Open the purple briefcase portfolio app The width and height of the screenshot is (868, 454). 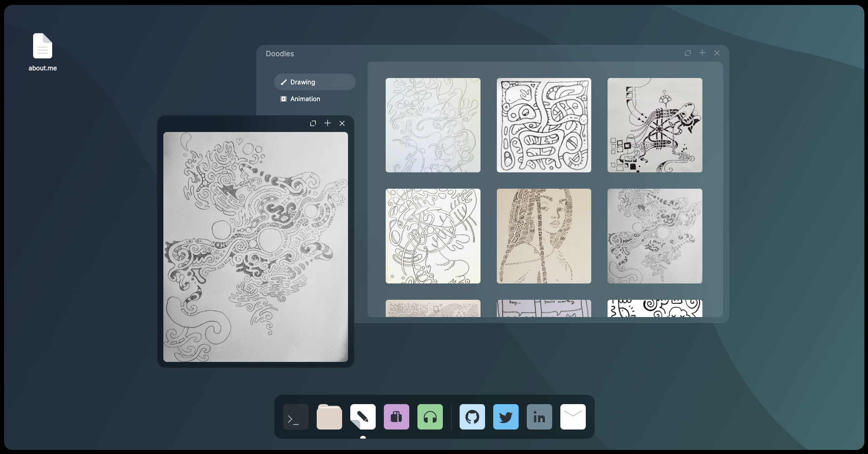(396, 417)
